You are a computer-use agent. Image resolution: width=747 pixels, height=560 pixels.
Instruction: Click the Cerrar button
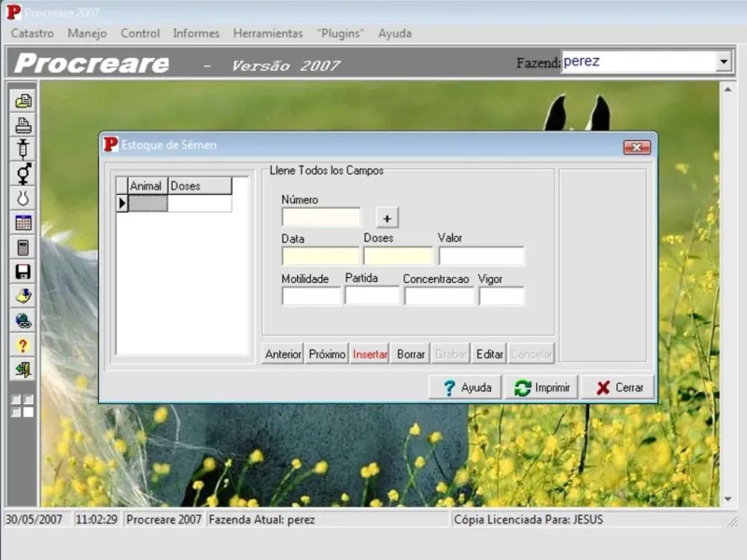618,387
